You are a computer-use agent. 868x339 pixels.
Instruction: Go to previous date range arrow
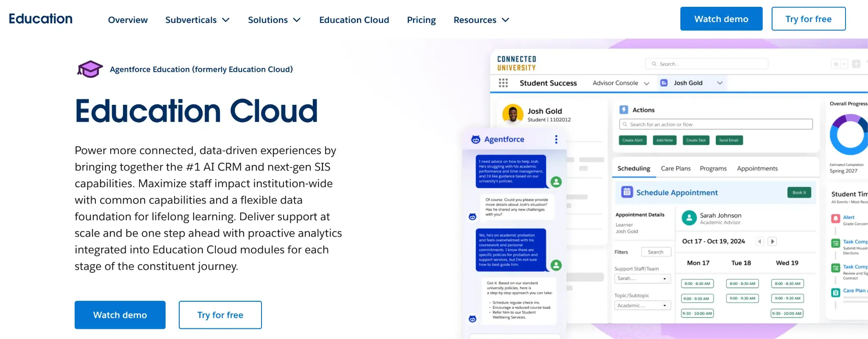(x=759, y=241)
